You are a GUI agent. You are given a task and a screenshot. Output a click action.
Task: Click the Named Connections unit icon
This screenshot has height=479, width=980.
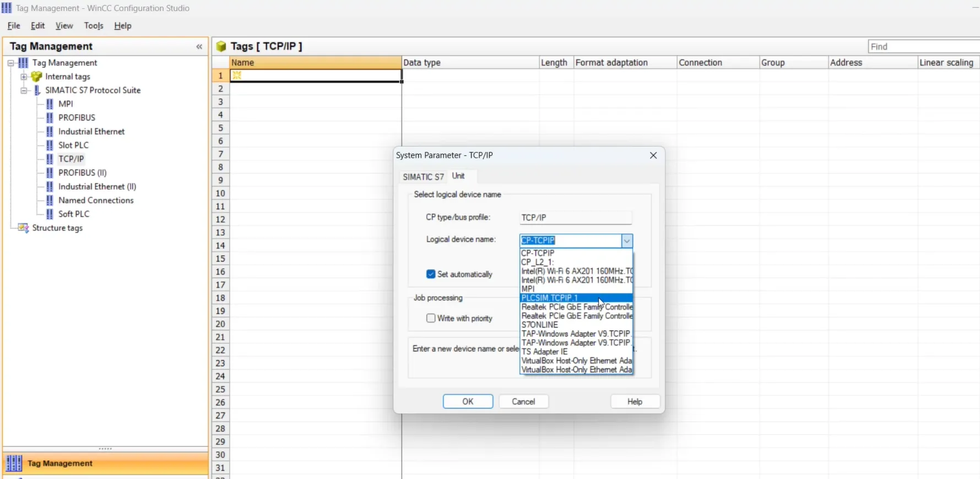tap(50, 200)
